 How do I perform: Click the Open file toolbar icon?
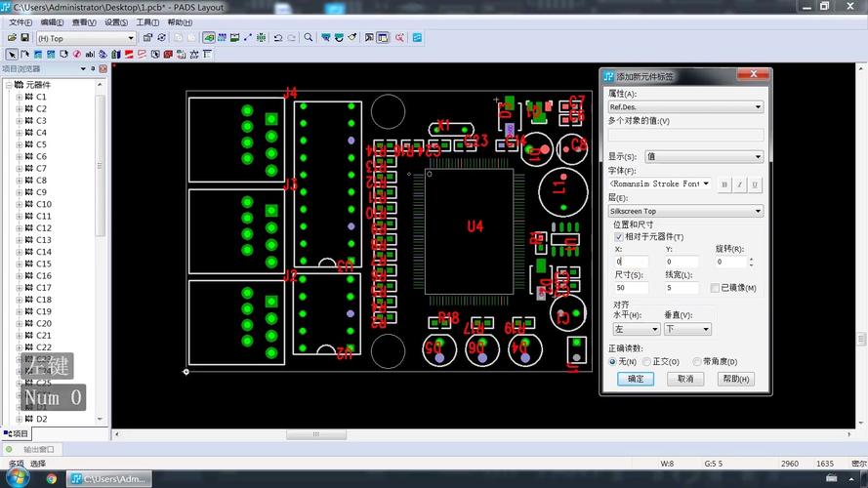pyautogui.click(x=12, y=38)
